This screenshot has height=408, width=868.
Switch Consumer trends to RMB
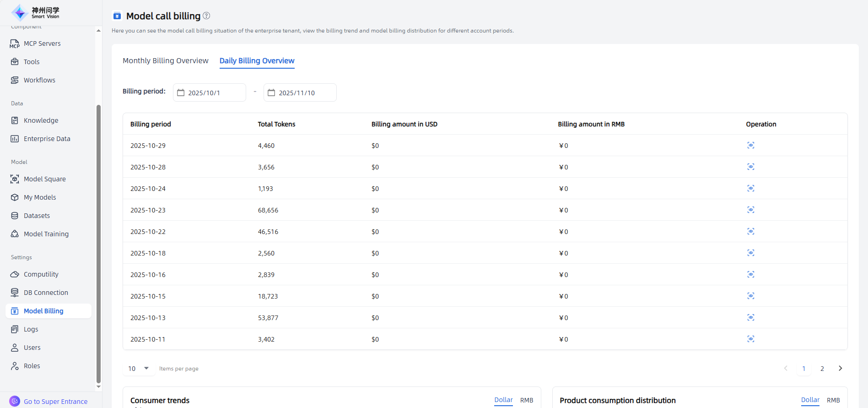(x=526, y=400)
